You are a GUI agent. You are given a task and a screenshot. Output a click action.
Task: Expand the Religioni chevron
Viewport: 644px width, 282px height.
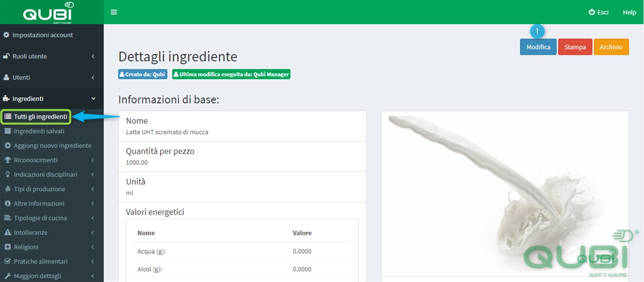click(x=93, y=247)
